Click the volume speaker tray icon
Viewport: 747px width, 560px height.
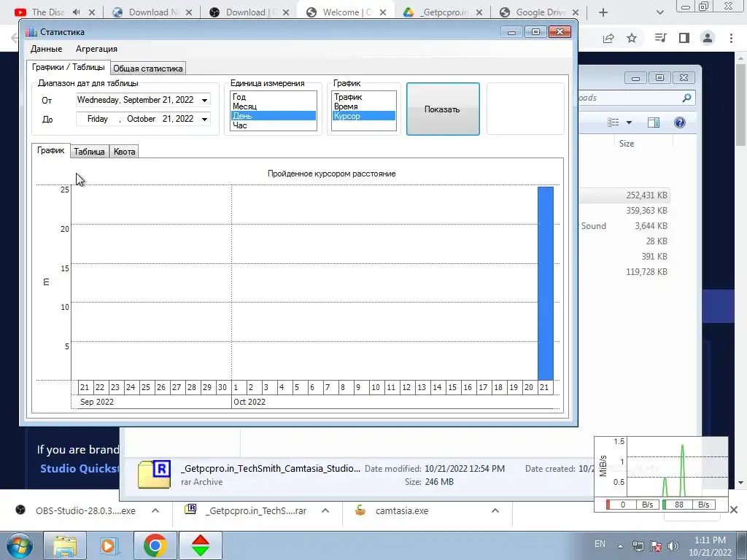coord(673,546)
